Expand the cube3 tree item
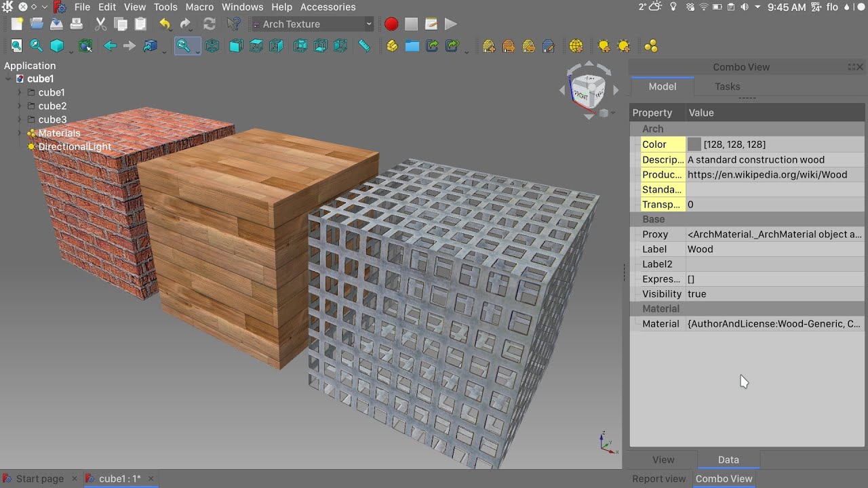Viewport: 868px width, 488px height. [x=20, y=120]
